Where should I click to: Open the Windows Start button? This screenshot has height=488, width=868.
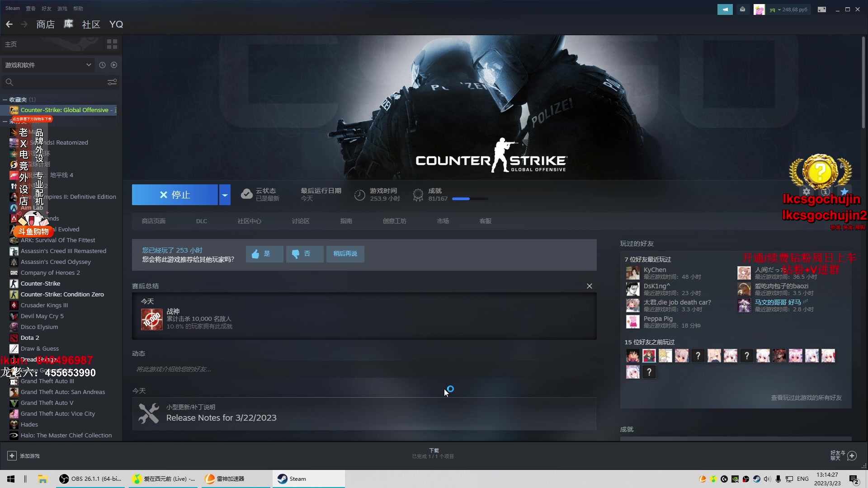11,479
